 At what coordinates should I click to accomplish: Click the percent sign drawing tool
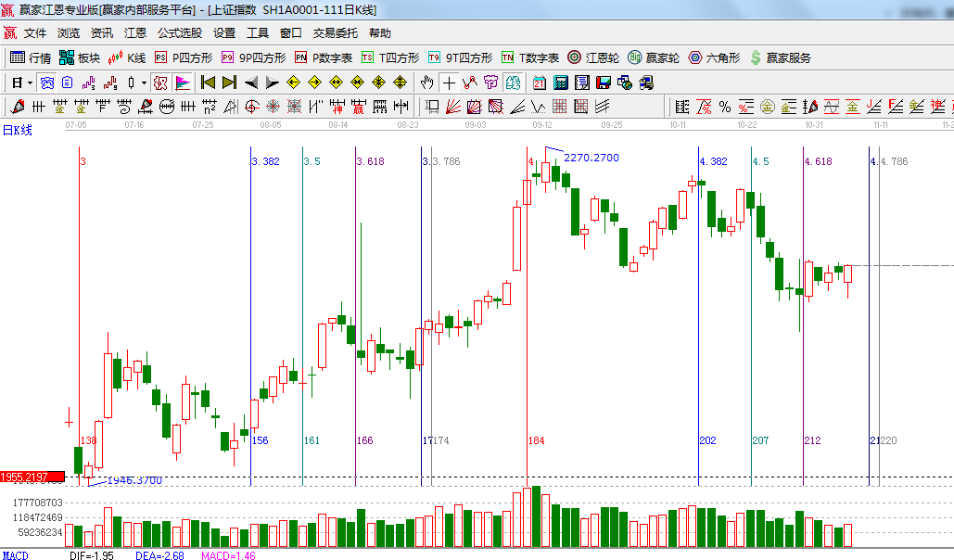click(724, 107)
